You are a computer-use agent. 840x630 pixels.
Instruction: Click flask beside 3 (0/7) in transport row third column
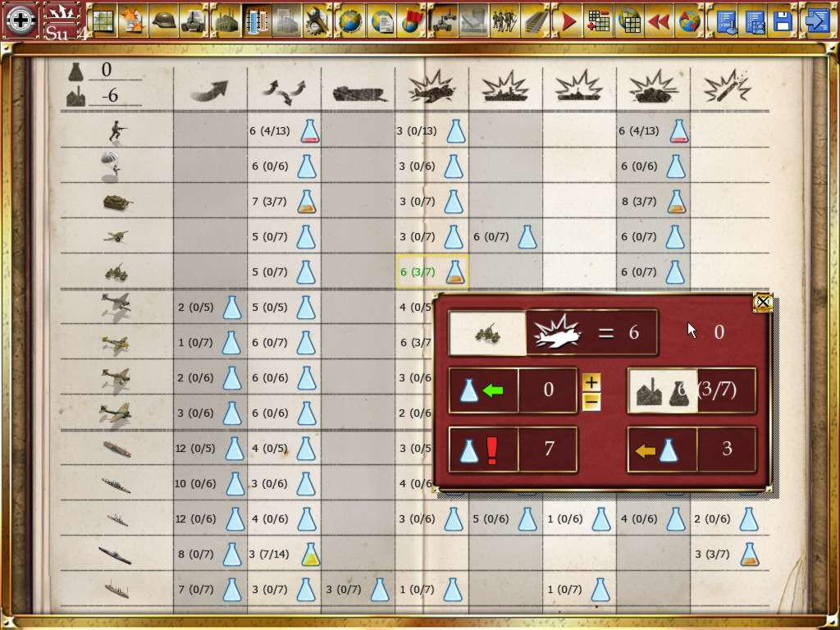pos(380,589)
